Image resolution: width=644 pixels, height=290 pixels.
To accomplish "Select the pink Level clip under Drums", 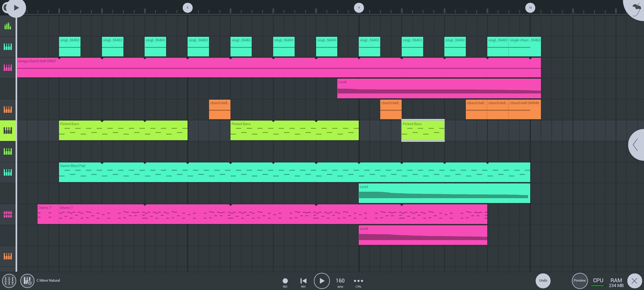I will point(423,235).
